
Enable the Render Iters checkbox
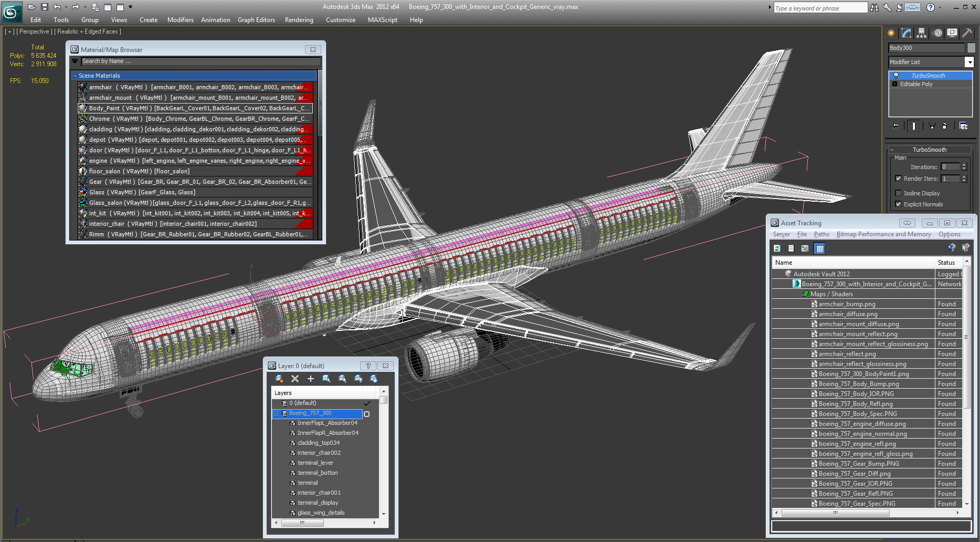(x=898, y=179)
